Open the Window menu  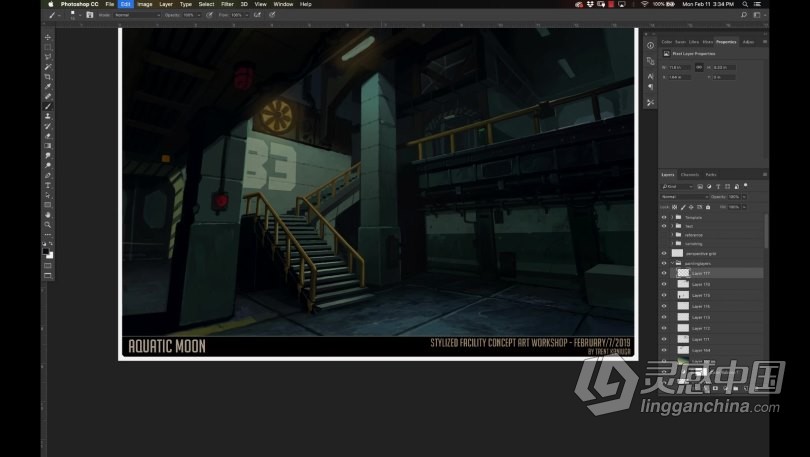coord(283,4)
